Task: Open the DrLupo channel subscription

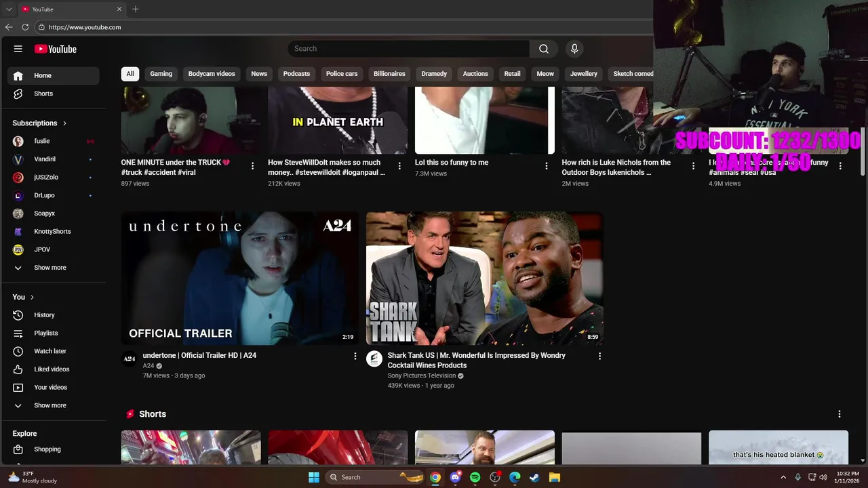Action: [x=54, y=195]
